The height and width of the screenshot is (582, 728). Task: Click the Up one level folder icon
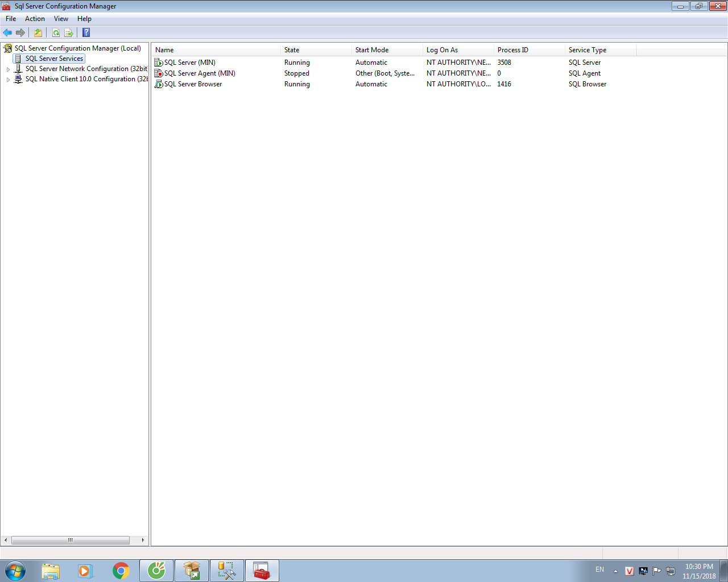(x=38, y=33)
